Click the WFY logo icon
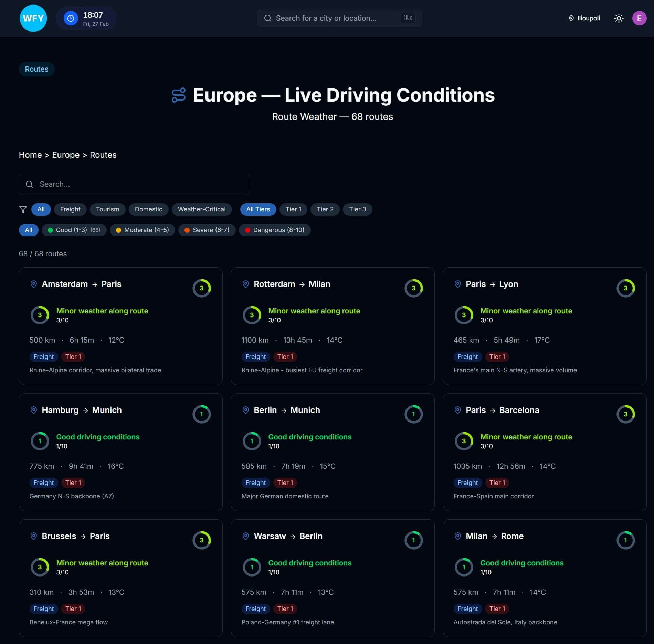The width and height of the screenshot is (654, 644). click(x=33, y=18)
